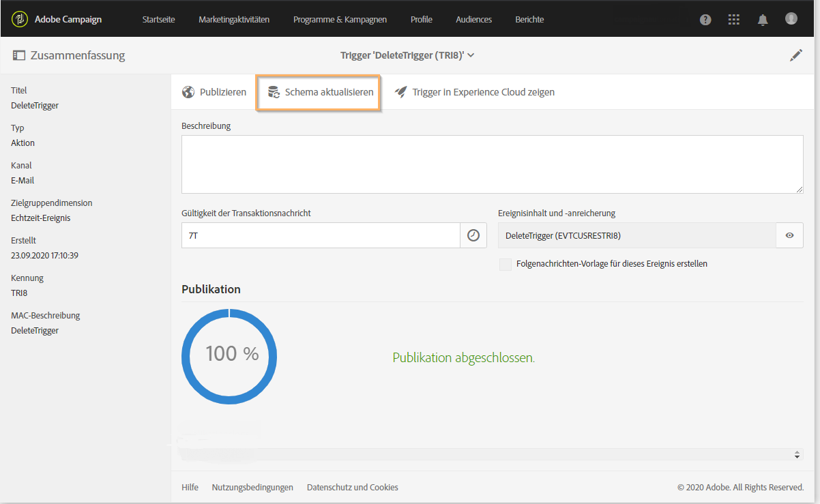
Task: Open the help question mark icon
Action: point(705,20)
